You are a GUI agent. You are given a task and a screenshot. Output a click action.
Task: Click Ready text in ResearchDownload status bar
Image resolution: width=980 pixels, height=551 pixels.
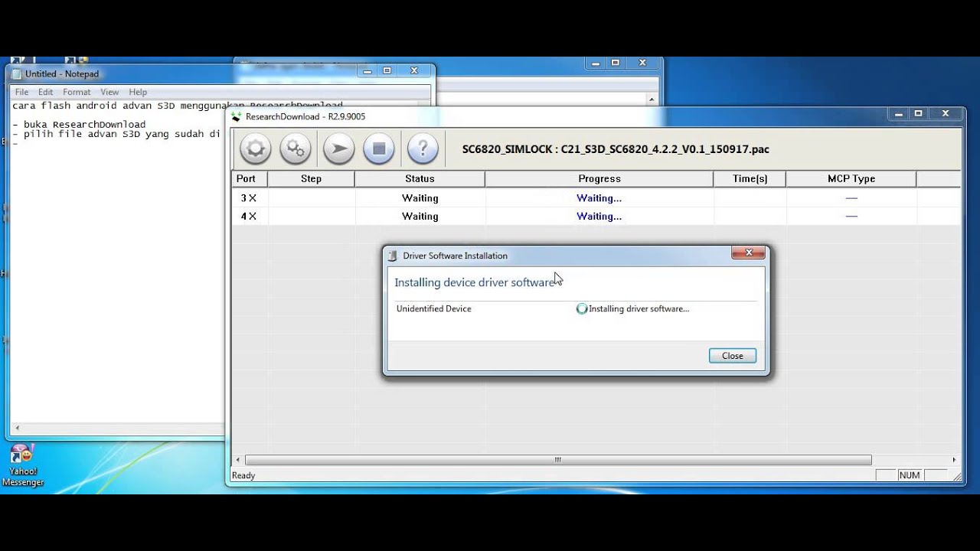click(x=243, y=475)
